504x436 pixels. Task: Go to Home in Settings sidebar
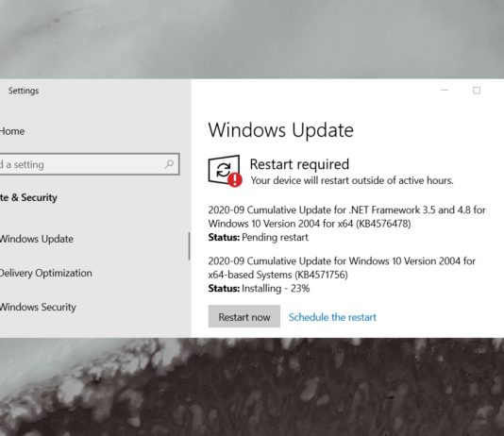12,131
